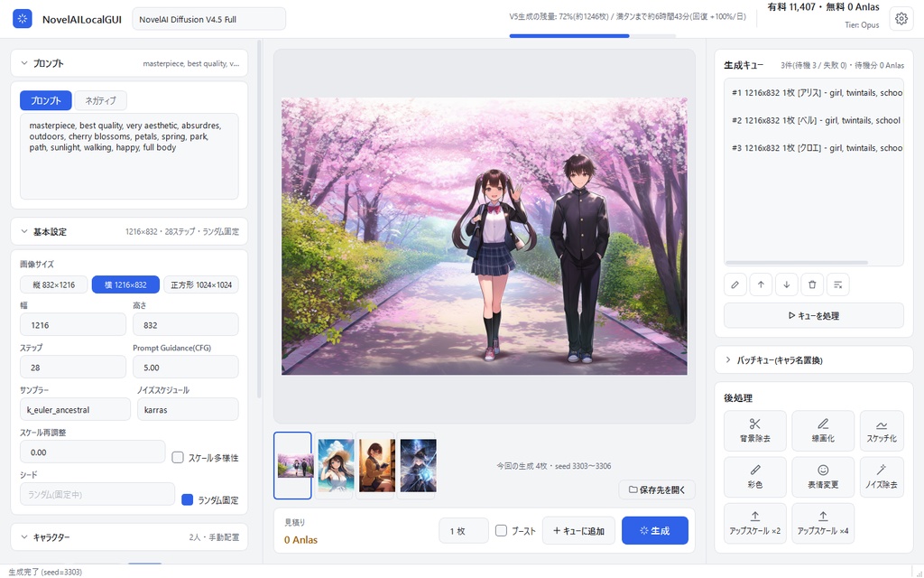Apply スケッチ化 sketch tool
Image resolution: width=924 pixels, height=578 pixels.
tap(882, 431)
